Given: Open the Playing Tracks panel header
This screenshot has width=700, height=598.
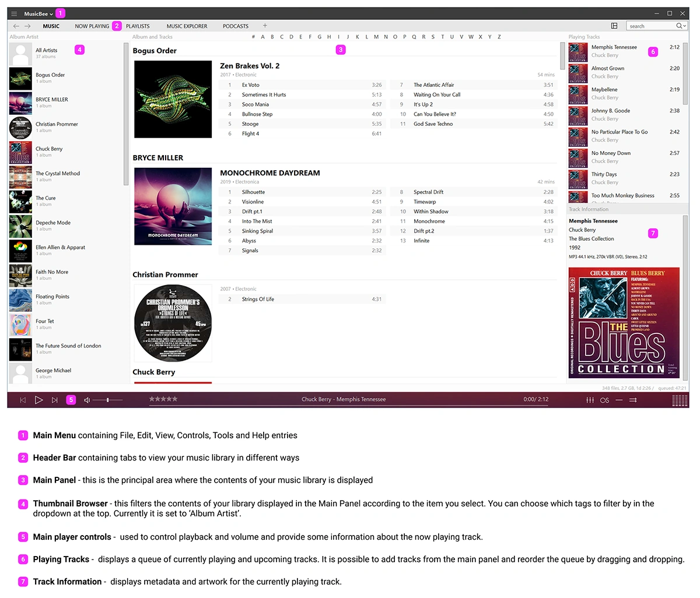Looking at the screenshot, I should point(584,37).
